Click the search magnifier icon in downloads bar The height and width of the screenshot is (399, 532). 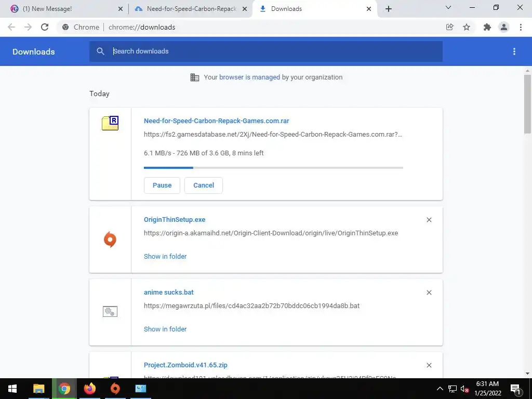point(100,51)
